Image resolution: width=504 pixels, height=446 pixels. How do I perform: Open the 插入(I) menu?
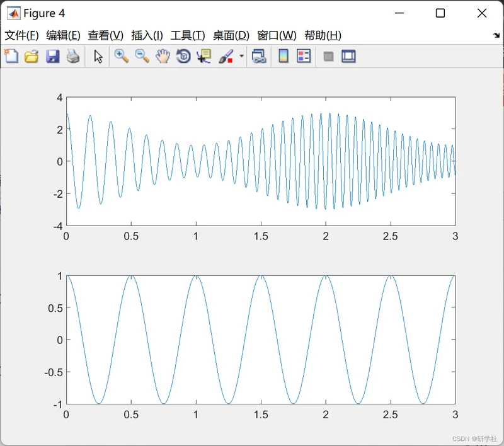coord(147,35)
